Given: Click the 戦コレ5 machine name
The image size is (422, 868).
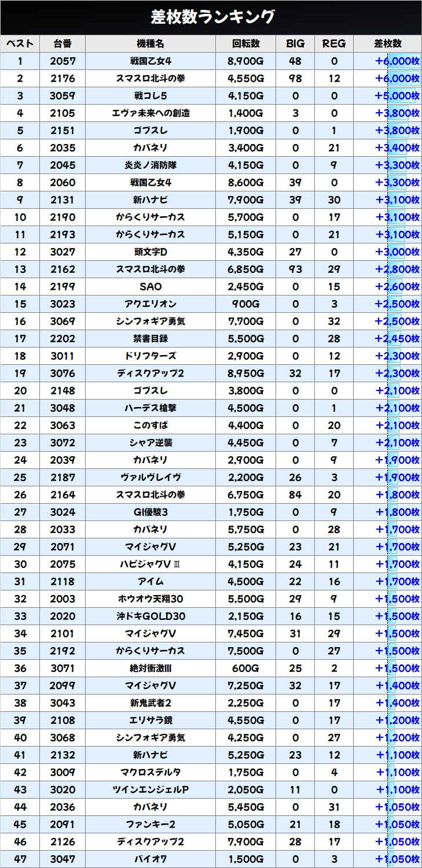Looking at the screenshot, I should [x=151, y=96].
